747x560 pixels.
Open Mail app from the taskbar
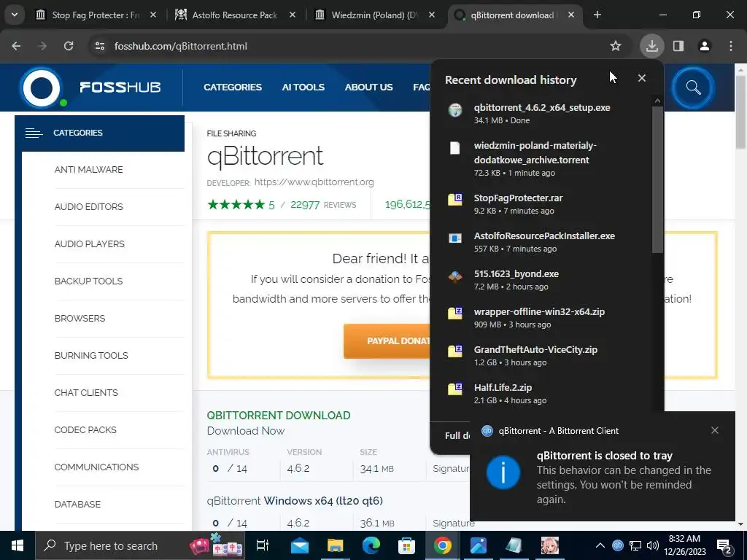(300, 545)
